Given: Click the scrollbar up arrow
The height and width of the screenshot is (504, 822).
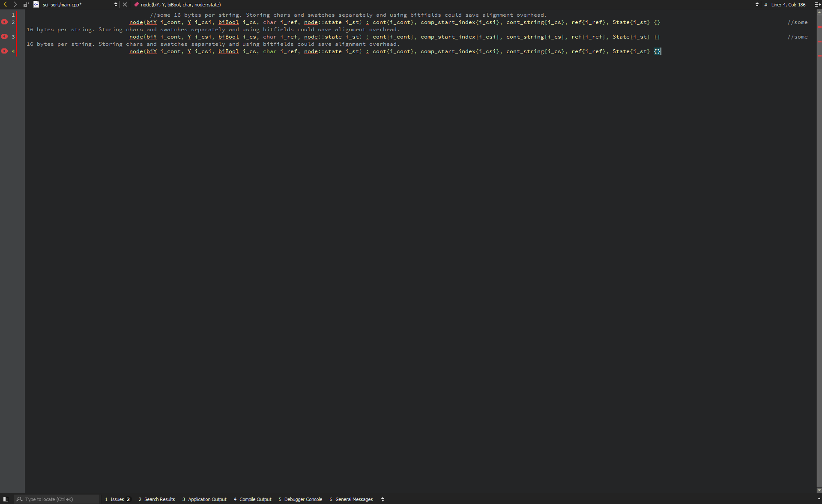Looking at the screenshot, I should coord(819,12).
